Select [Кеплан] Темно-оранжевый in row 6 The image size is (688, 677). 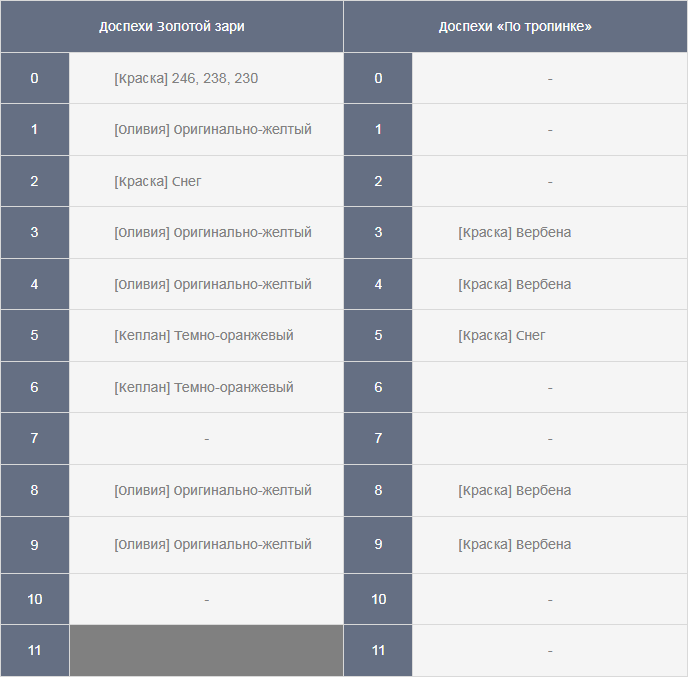[x=206, y=387]
